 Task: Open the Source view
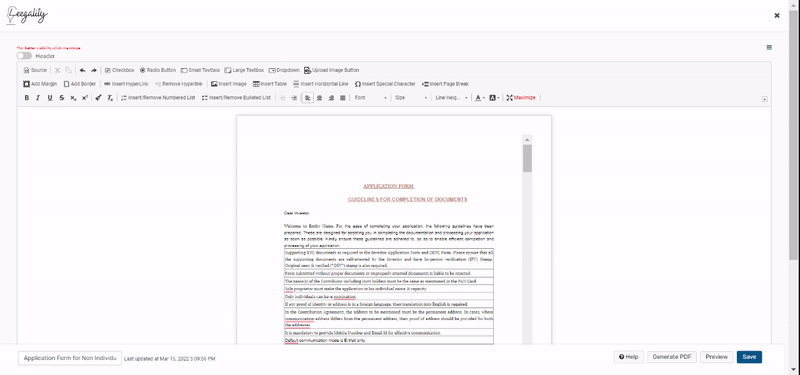point(35,70)
